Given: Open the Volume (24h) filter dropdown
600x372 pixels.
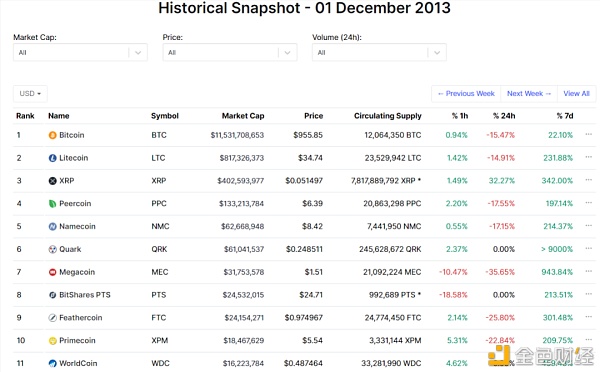Looking at the screenshot, I should [379, 52].
